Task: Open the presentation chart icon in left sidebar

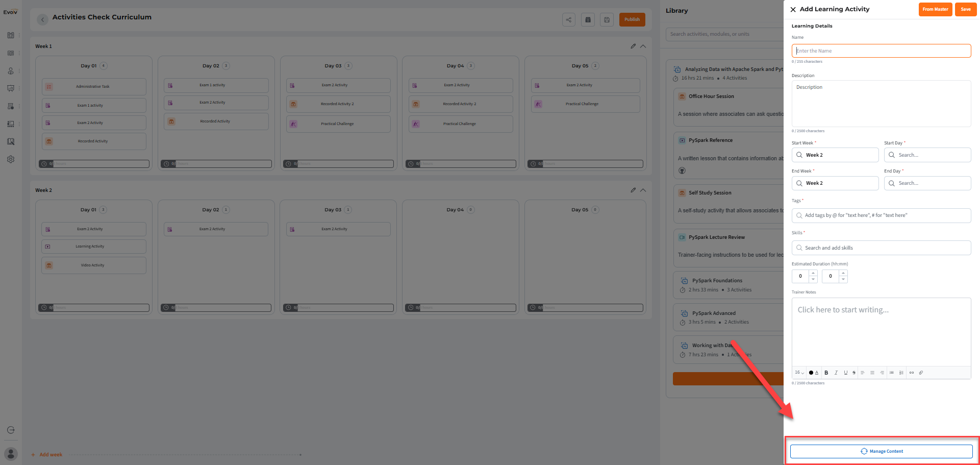Action: point(11,88)
